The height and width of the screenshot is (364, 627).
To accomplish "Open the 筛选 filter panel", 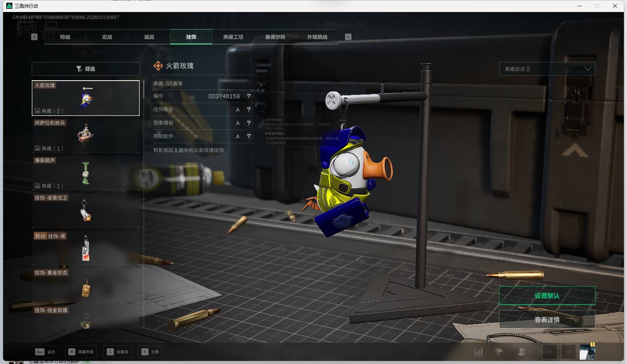I will 86,69.
